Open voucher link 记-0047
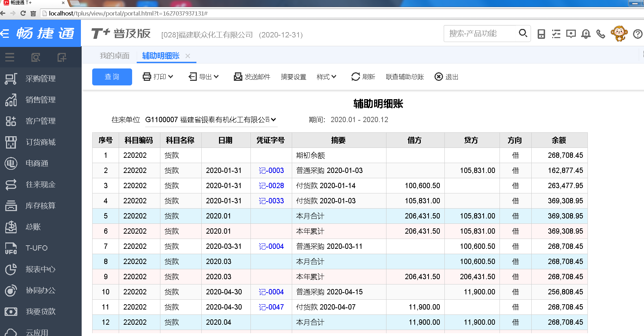This screenshot has height=336, width=644. pos(271,307)
